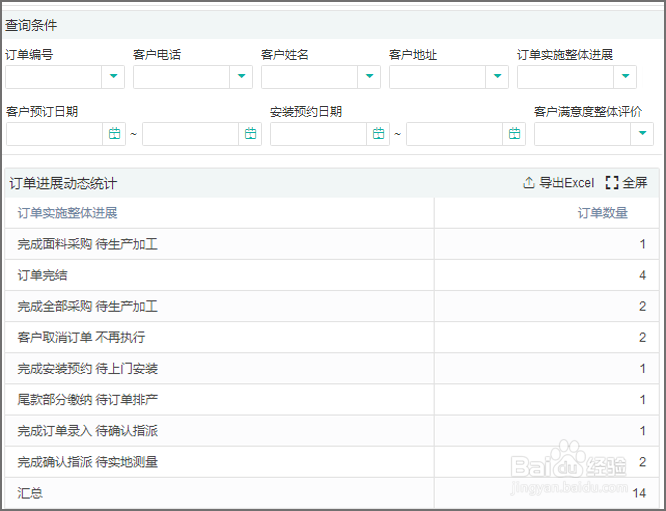Viewport: 666px width, 511px height.
Task: Click the export icon beside 导出Excel
Action: coord(529,183)
